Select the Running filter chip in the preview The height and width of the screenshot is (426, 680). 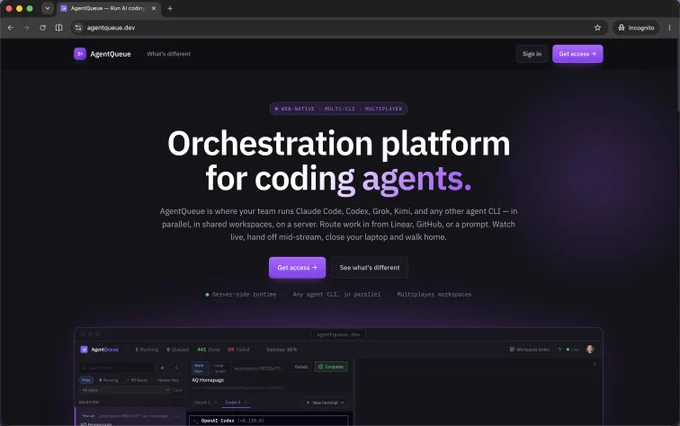(108, 380)
